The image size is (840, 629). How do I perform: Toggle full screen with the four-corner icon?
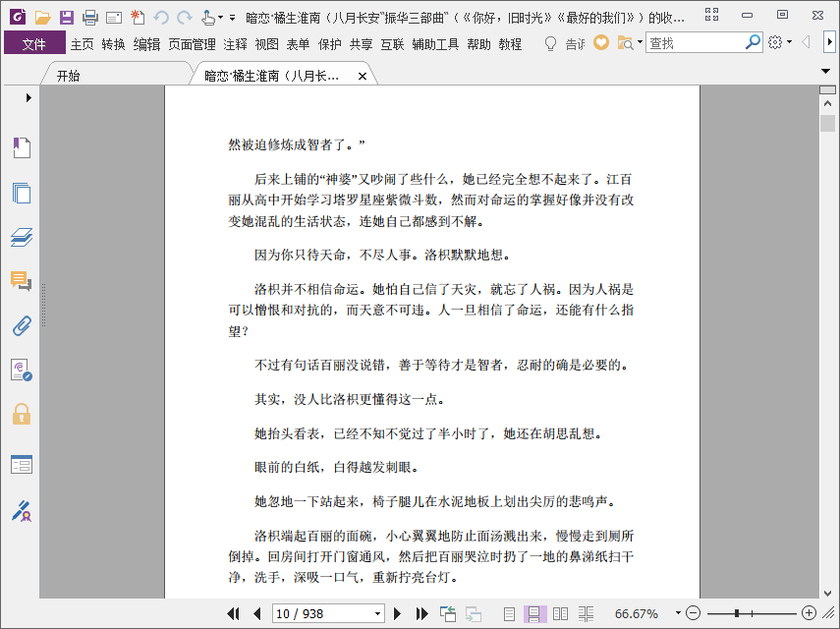(x=711, y=15)
